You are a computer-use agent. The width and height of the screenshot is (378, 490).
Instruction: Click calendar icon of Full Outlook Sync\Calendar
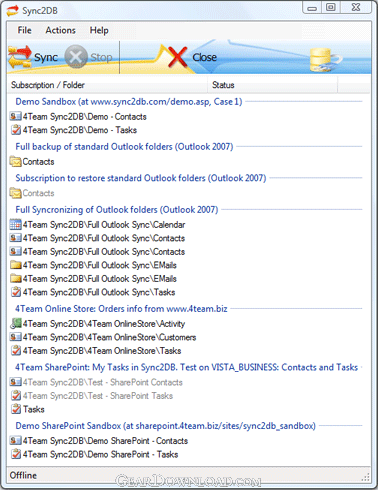coord(15,224)
